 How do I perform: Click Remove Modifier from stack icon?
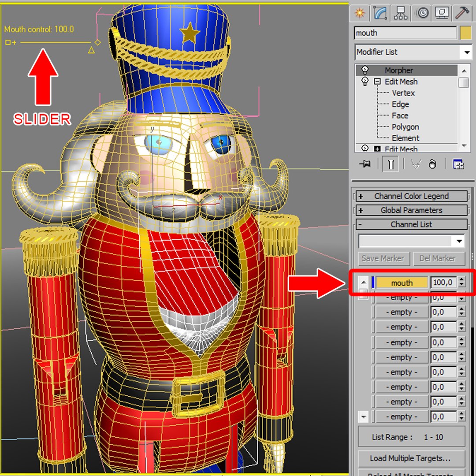(433, 164)
